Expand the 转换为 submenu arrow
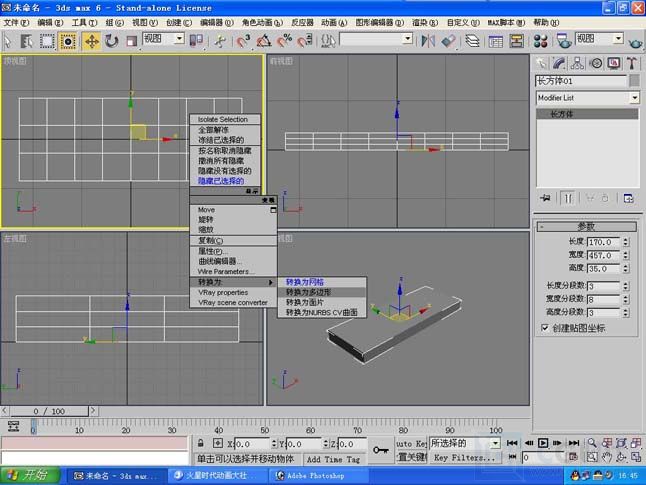646x485 pixels. 271,282
